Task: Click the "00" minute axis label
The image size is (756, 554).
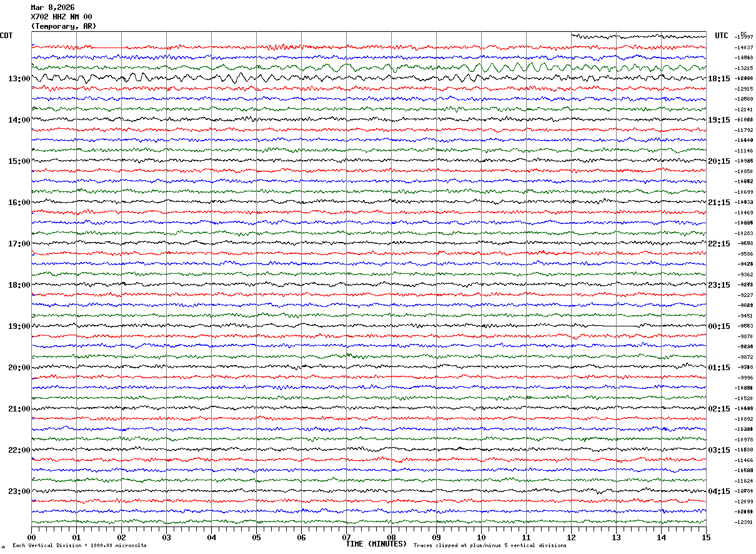Action: 31,537
